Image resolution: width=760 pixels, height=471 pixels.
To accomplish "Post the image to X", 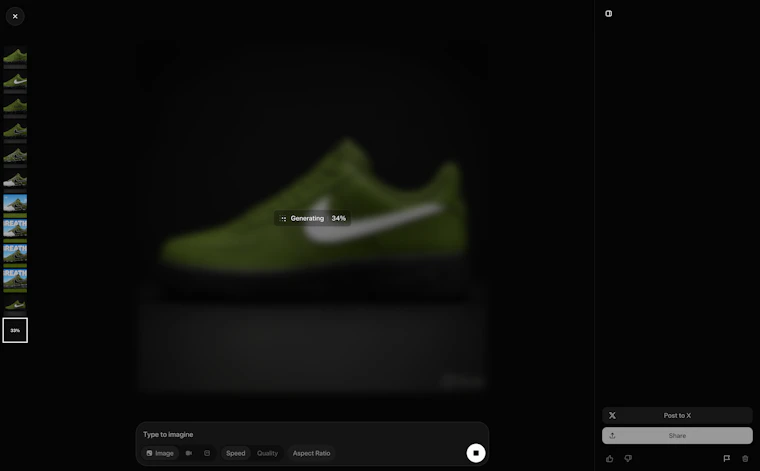I will pos(677,415).
